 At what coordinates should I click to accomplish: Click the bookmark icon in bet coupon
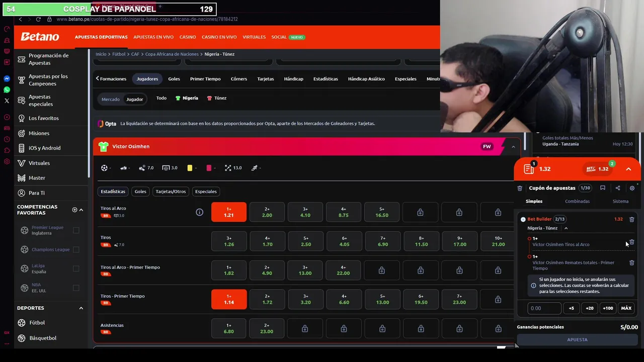tap(603, 188)
